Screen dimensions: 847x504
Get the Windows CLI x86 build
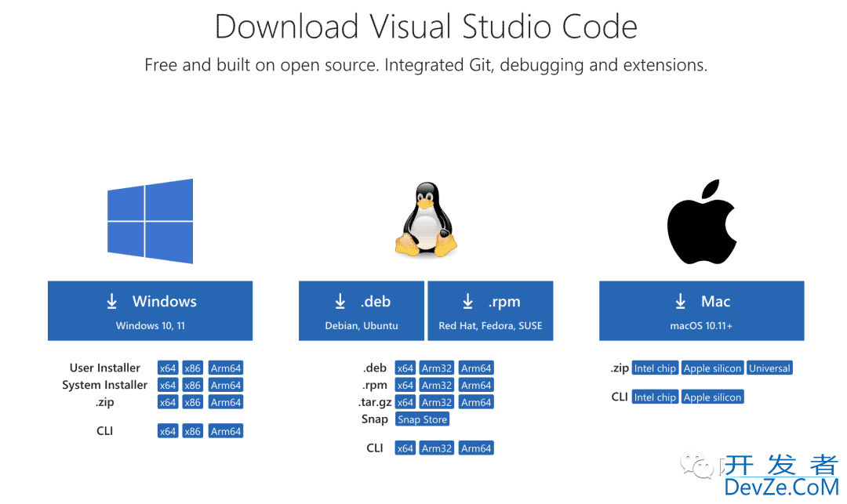pyautogui.click(x=192, y=431)
